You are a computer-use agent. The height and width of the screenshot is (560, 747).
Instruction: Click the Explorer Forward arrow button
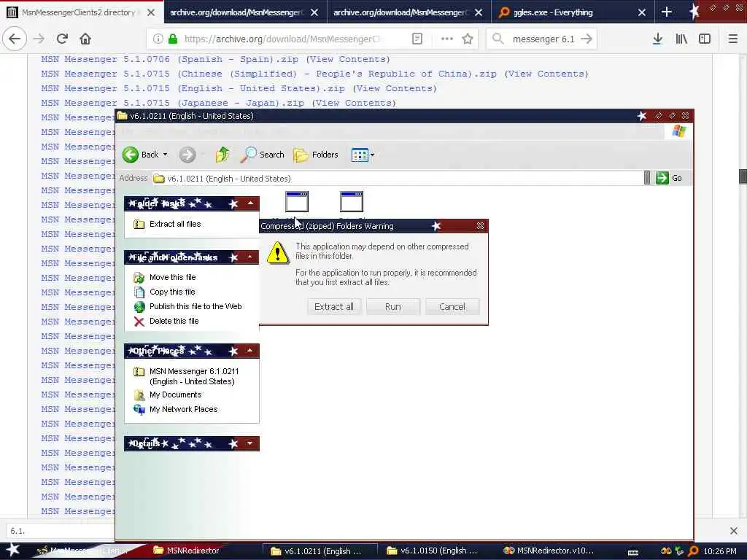click(x=187, y=155)
